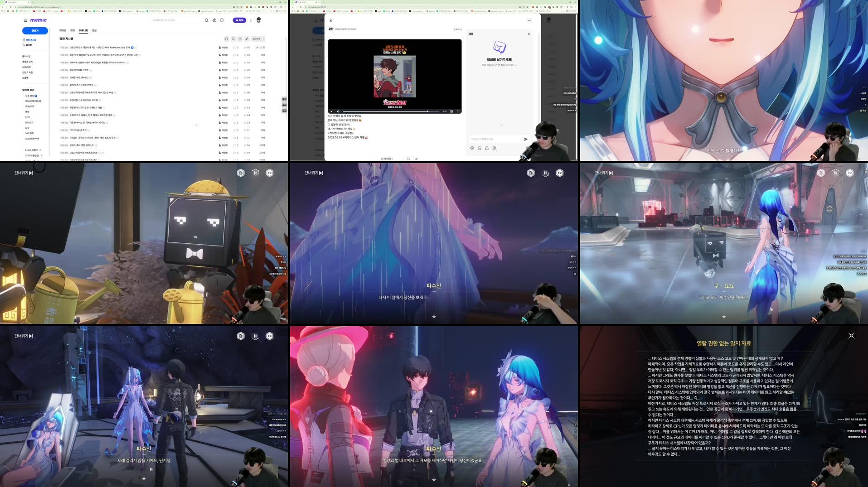Image resolution: width=868 pixels, height=487 pixels.
Task: Click the pencil write icon in the board toolbar
Action: point(247,39)
